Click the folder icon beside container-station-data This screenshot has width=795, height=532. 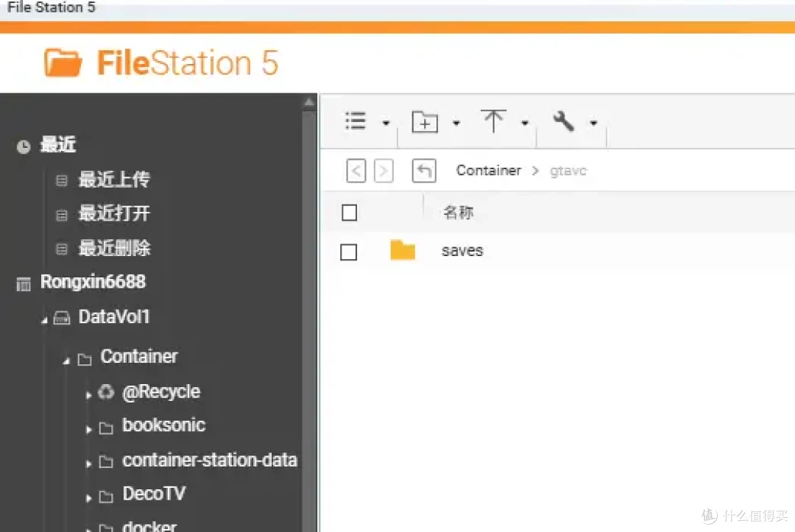pyautogui.click(x=105, y=461)
